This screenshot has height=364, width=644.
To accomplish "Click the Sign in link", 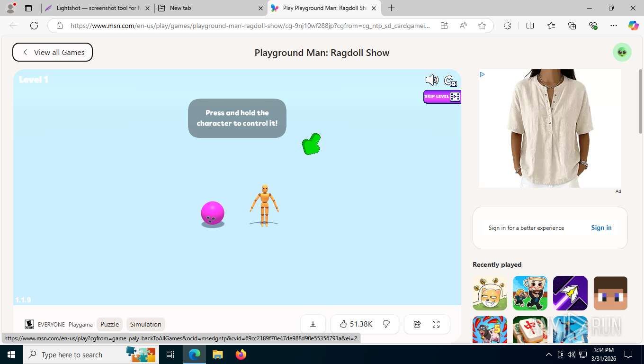I will [x=601, y=227].
